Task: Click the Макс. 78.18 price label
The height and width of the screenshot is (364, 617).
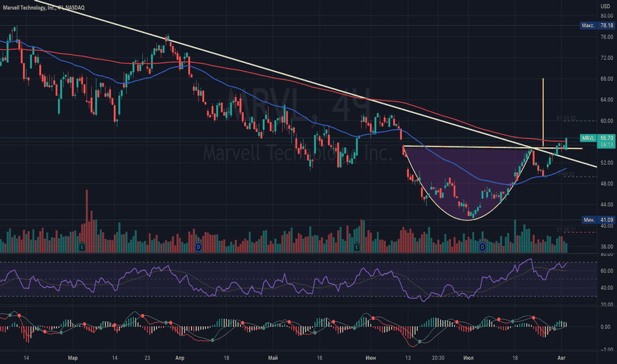Action: (597, 25)
